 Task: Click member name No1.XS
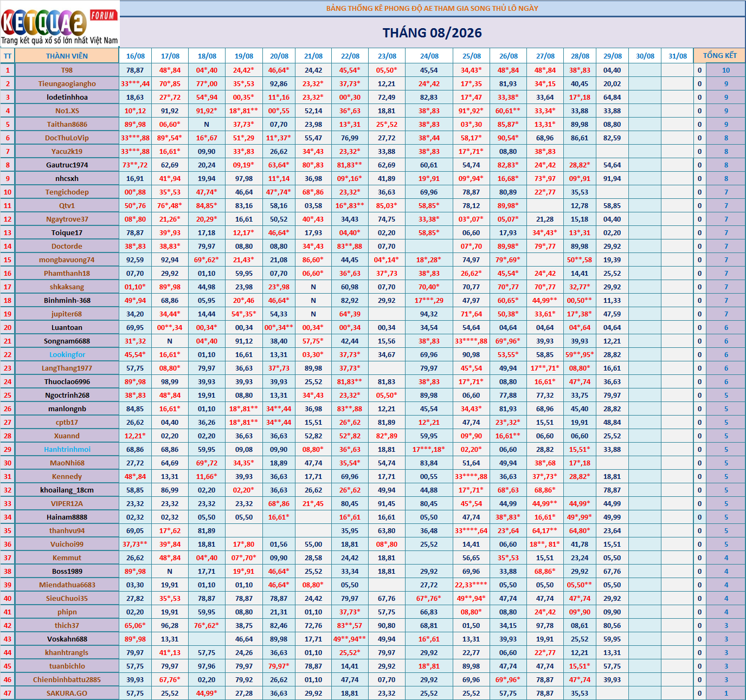point(67,111)
